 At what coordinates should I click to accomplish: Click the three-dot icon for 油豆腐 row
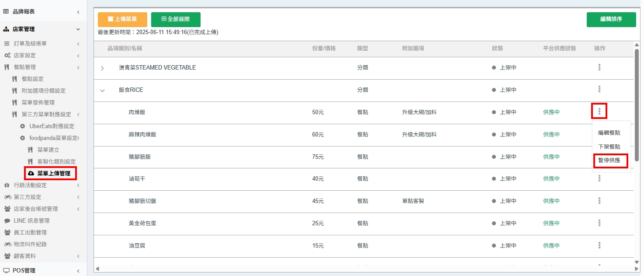[599, 245]
